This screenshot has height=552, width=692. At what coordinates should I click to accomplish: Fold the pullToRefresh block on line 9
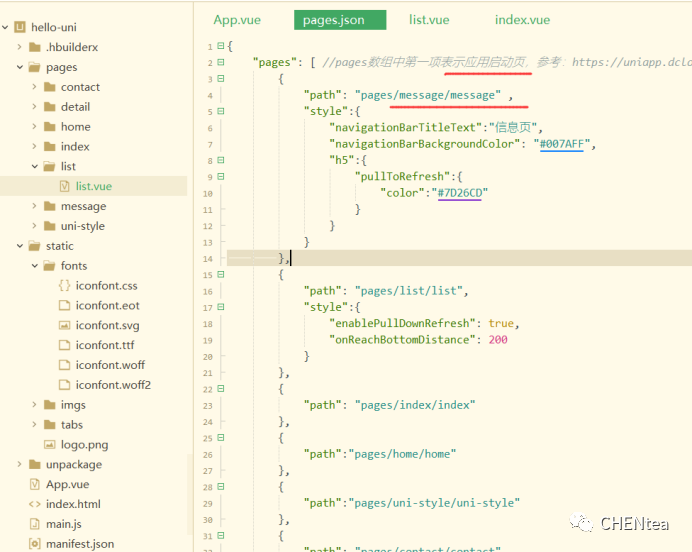pos(221,176)
